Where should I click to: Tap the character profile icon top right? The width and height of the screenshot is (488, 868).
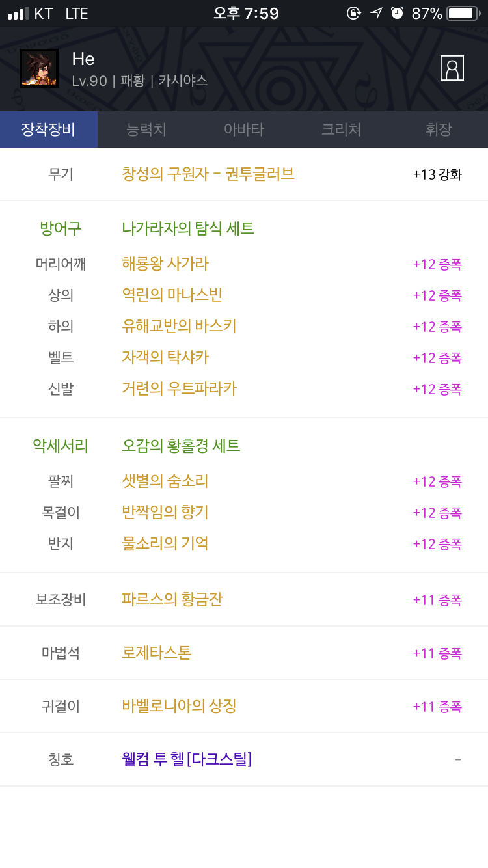(x=452, y=68)
